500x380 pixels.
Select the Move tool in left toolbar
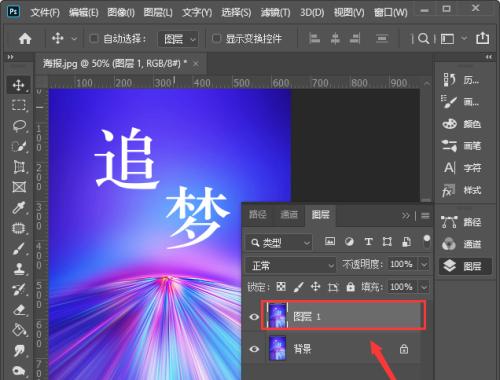coord(18,85)
